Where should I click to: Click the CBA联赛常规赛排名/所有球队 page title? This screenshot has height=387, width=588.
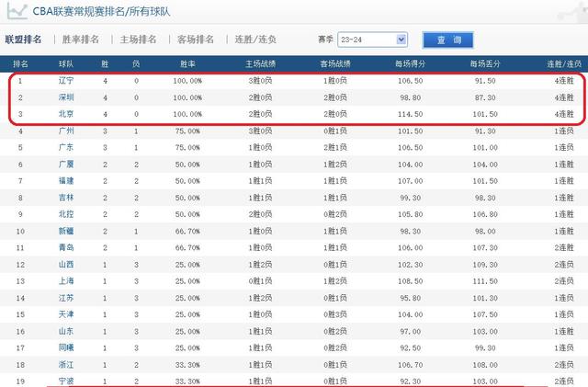coord(101,11)
